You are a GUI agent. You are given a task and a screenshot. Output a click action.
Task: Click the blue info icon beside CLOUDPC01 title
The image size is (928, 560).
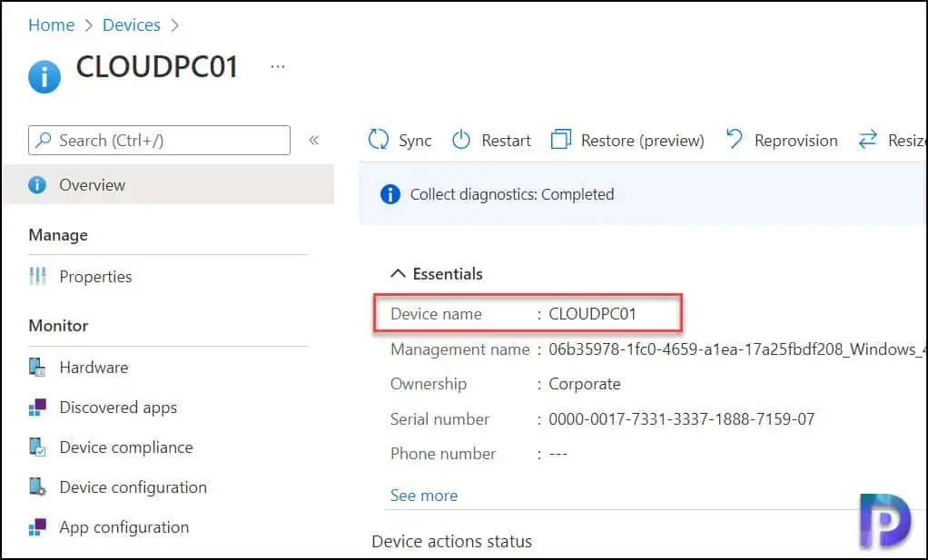[44, 77]
